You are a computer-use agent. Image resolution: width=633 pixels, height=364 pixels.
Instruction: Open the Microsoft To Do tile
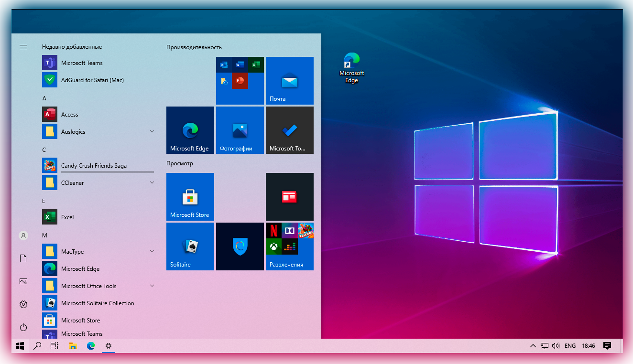(290, 130)
